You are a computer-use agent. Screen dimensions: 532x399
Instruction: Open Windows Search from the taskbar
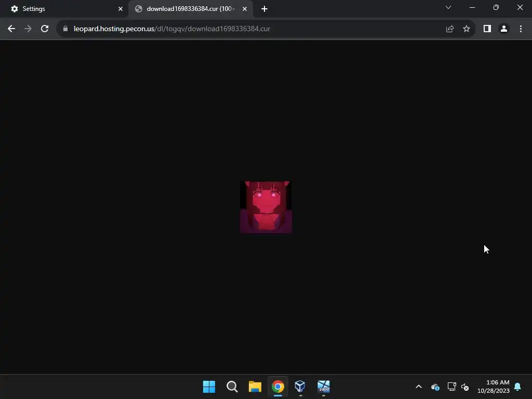click(x=232, y=387)
